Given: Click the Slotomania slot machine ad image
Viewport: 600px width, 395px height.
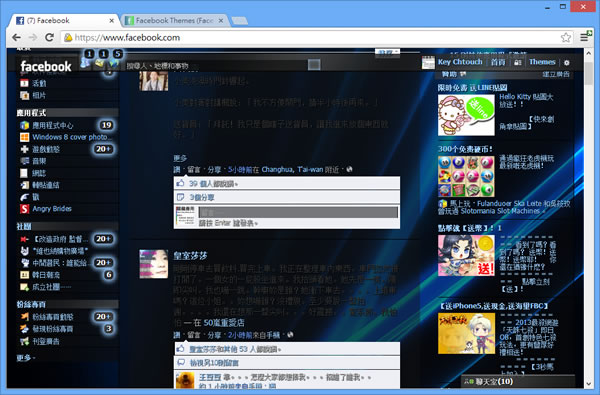Looking at the screenshot, I should coord(466,176).
